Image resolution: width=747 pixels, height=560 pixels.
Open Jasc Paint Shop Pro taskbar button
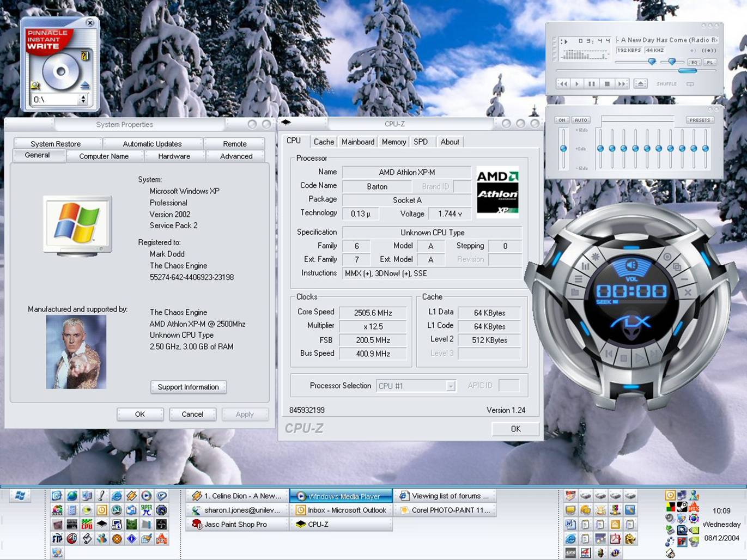(x=236, y=524)
